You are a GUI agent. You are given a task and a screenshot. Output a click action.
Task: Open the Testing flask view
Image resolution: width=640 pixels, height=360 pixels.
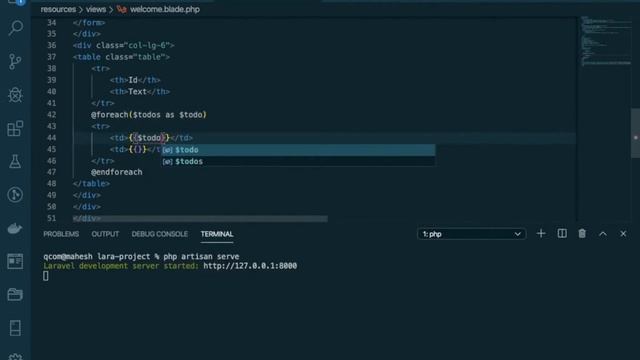pyautogui.click(x=16, y=162)
